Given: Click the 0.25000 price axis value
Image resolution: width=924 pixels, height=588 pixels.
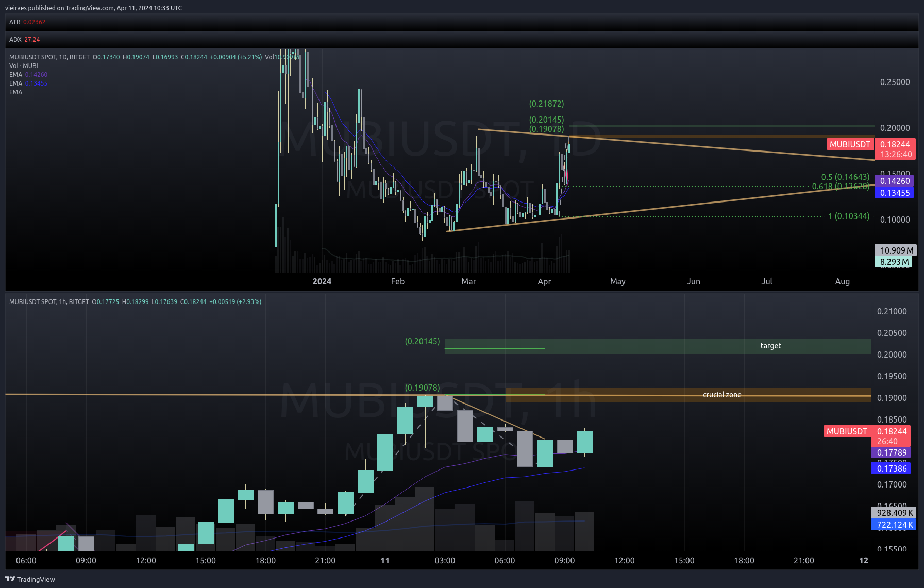Looking at the screenshot, I should click(895, 82).
